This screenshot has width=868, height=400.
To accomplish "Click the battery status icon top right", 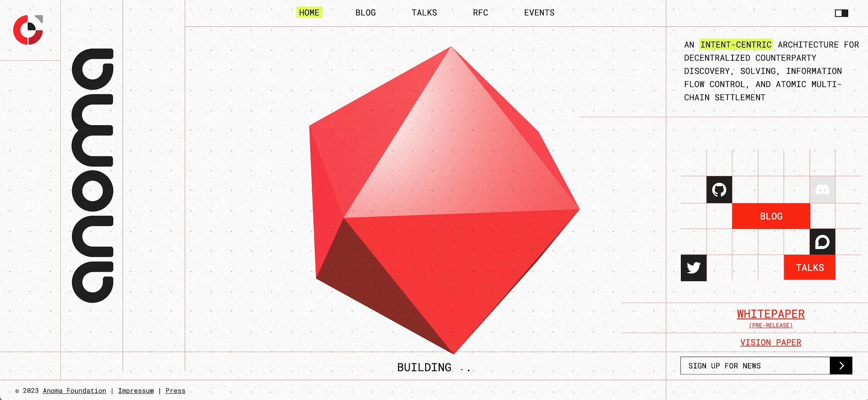I will 841,13.
